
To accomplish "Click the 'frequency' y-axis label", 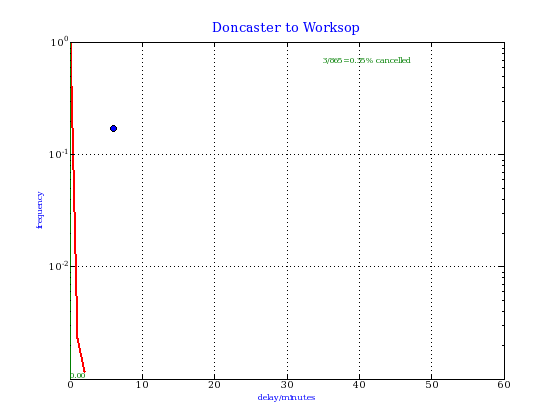I will pos(40,210).
